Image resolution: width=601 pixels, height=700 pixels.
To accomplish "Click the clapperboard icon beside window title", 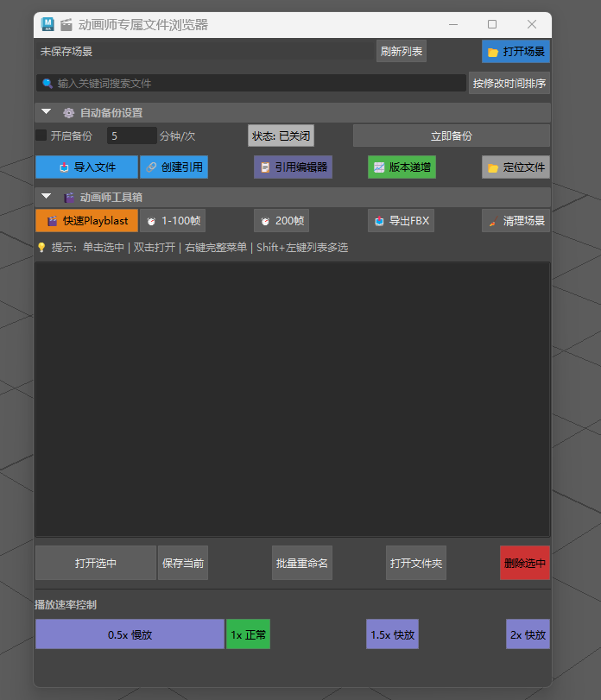I will click(66, 24).
